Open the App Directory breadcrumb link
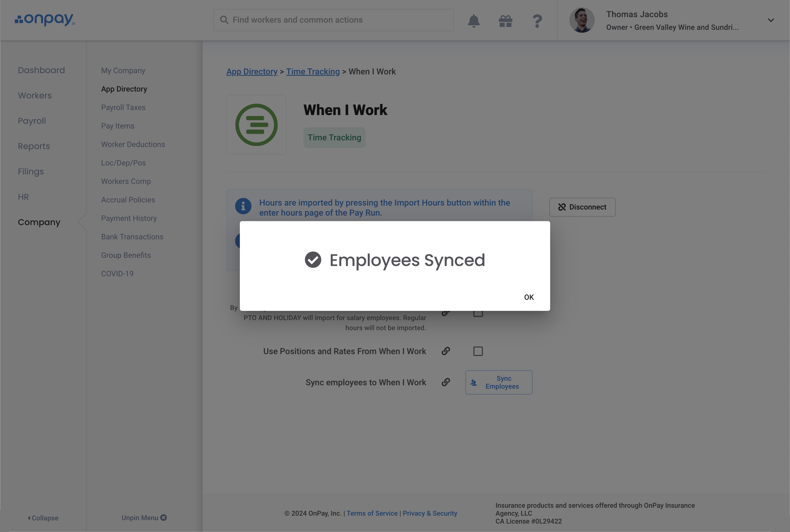 coord(252,72)
